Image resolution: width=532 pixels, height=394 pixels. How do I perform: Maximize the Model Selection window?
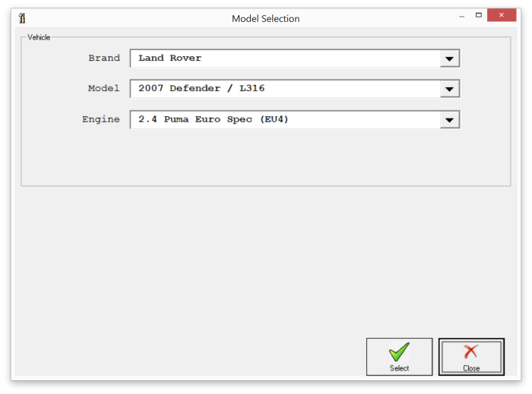(478, 15)
